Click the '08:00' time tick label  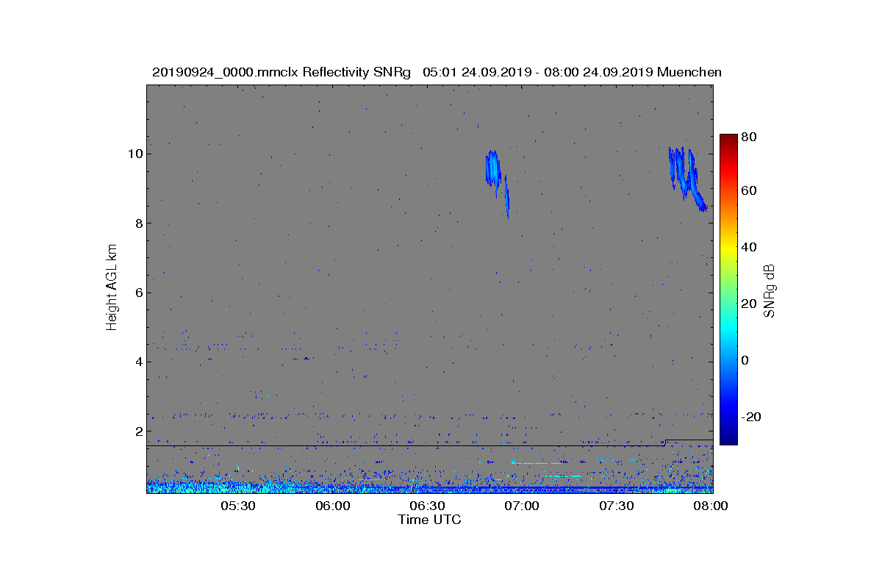(712, 506)
